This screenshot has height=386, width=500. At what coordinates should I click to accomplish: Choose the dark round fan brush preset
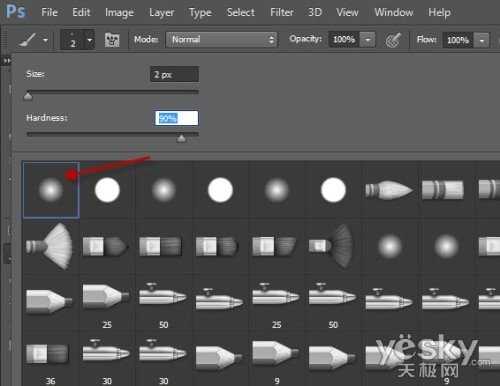[x=331, y=246]
